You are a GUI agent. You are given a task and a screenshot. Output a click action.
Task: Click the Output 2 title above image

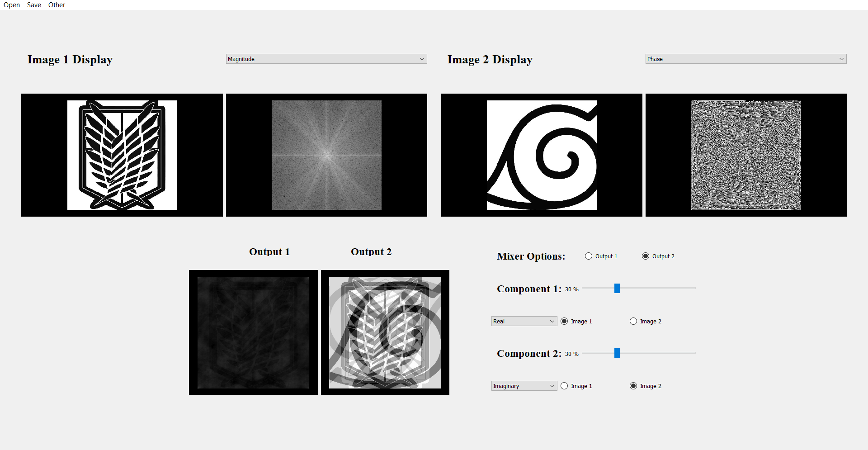(x=371, y=252)
